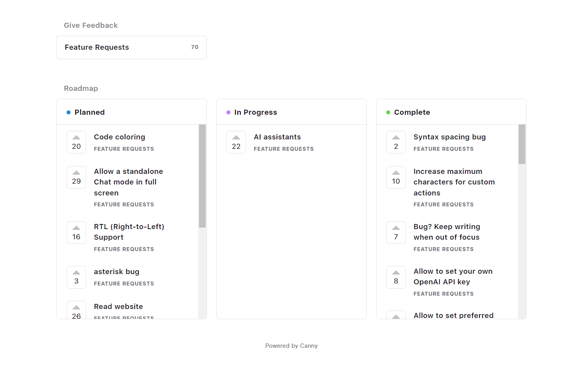This screenshot has width=588, height=365.
Task: Open Syntax spacing bug post title
Action: [449, 137]
